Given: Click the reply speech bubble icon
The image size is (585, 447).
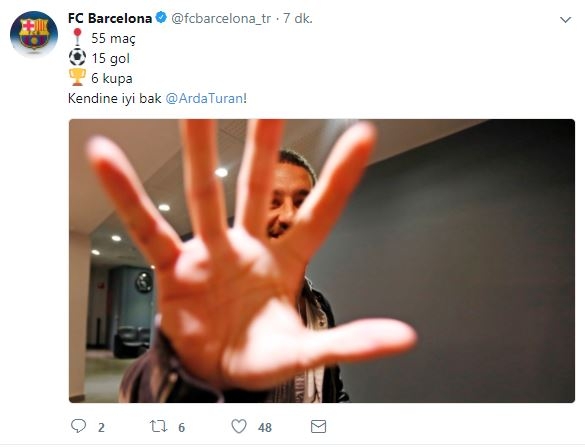Looking at the screenshot, I should coord(78,426).
